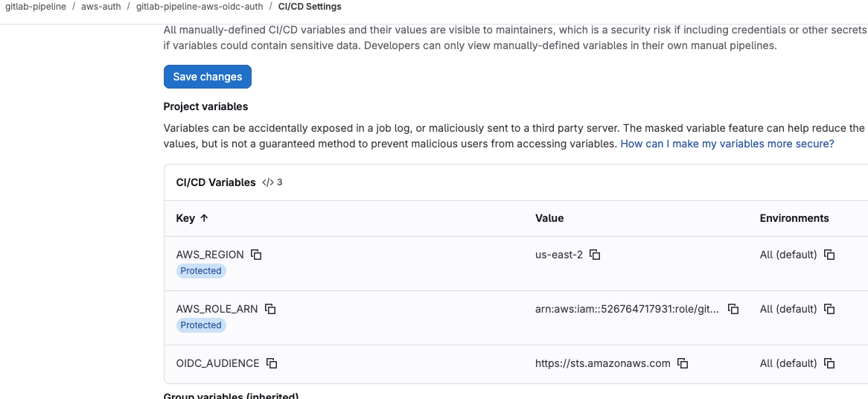Screen dimensions: 868x399
Task: Click the Protected badge under AWS_ROLE_ARN
Action: (201, 325)
